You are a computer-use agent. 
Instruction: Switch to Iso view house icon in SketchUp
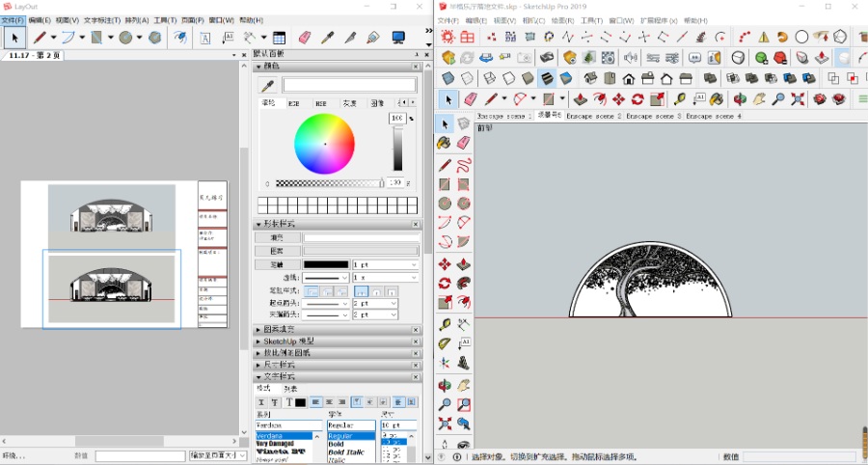[x=590, y=78]
